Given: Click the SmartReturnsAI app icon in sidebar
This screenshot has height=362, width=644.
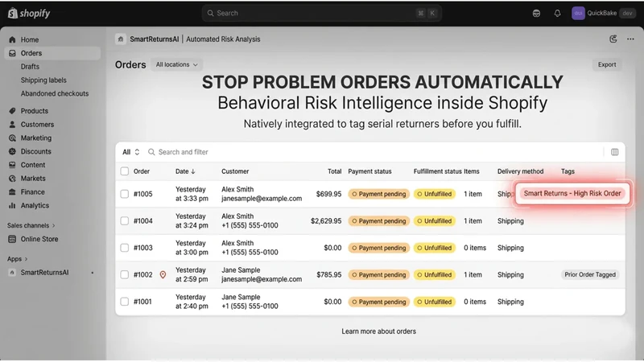Looking at the screenshot, I should pyautogui.click(x=12, y=273).
